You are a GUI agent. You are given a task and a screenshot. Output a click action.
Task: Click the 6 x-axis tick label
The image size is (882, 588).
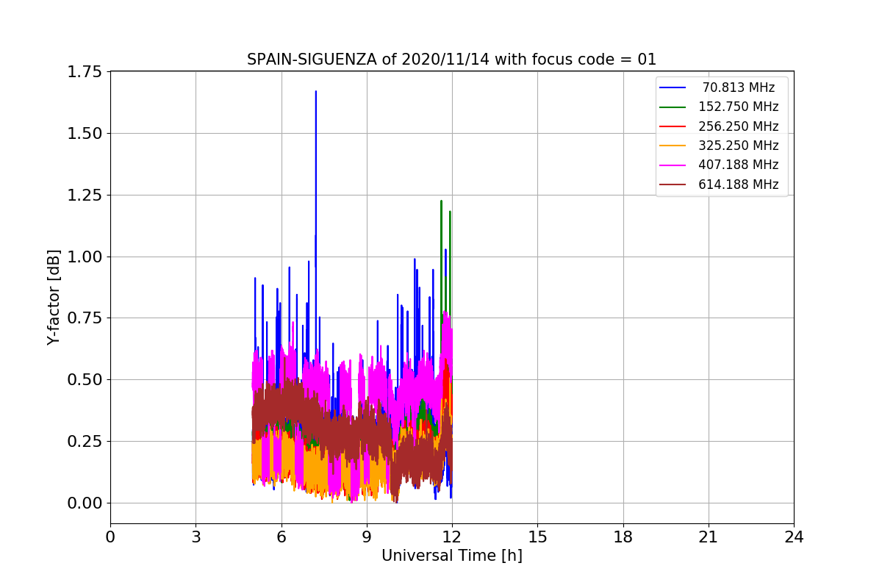pos(281,537)
